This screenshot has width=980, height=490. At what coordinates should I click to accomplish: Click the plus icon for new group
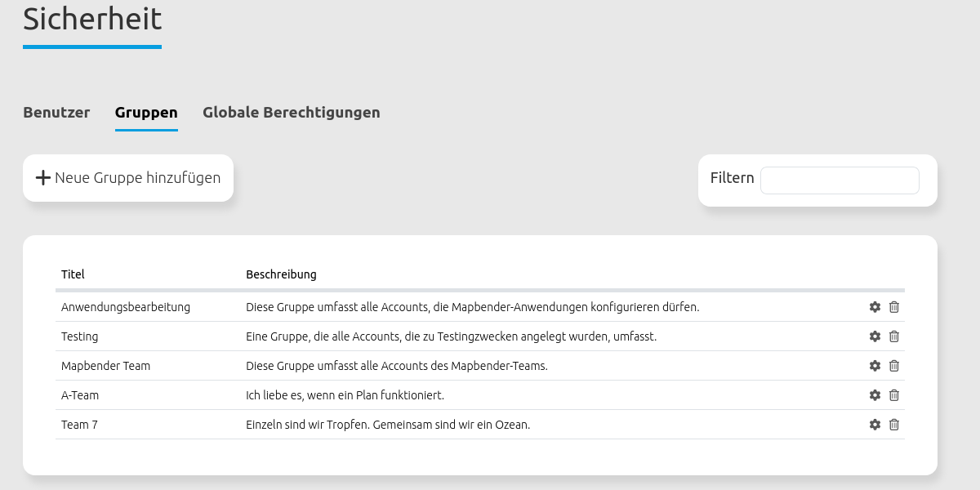43,178
